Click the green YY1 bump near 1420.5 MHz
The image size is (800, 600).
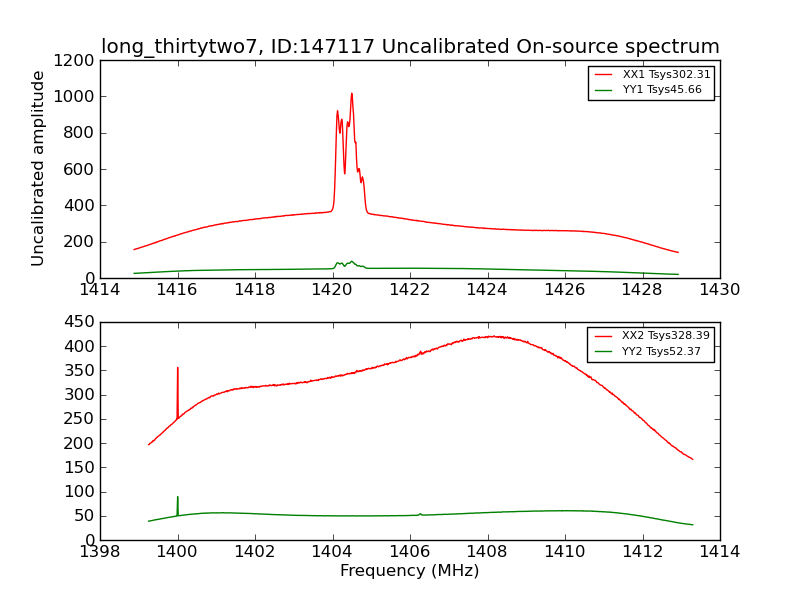click(x=352, y=262)
